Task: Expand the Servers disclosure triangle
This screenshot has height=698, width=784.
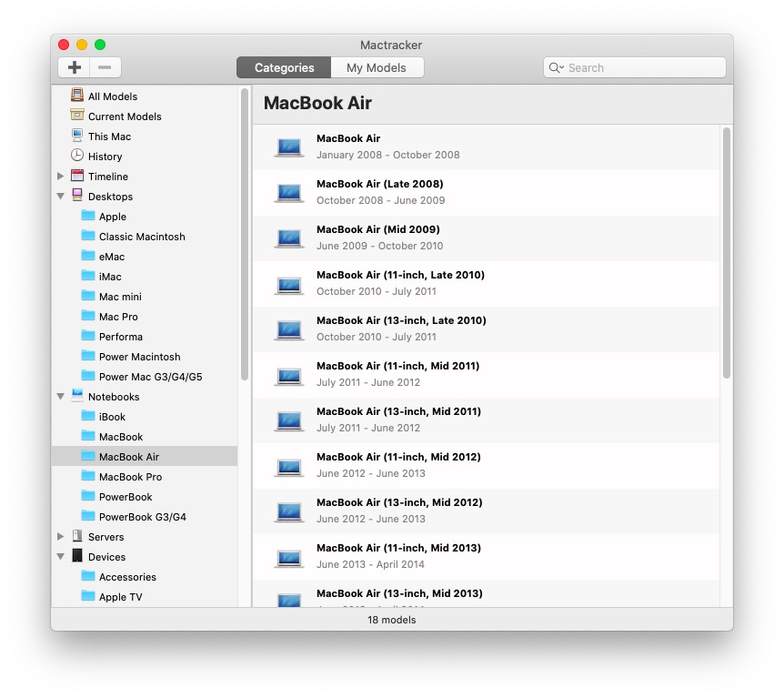Action: (x=61, y=536)
